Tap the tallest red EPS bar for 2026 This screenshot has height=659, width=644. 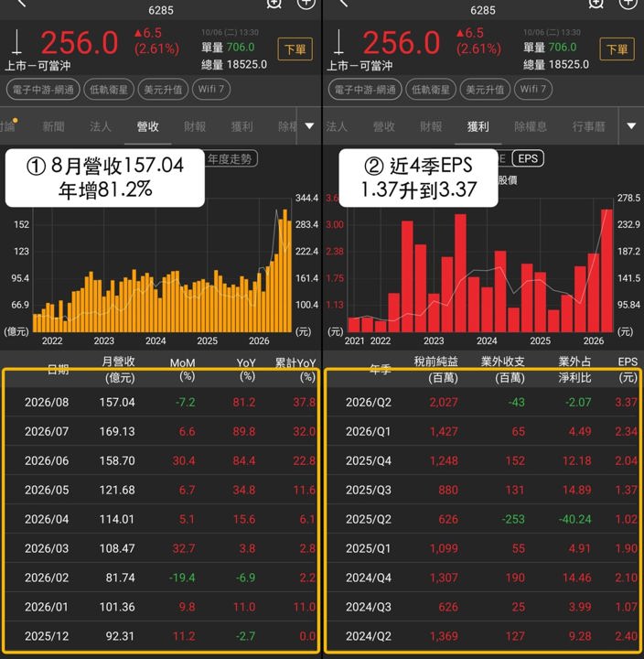click(607, 270)
